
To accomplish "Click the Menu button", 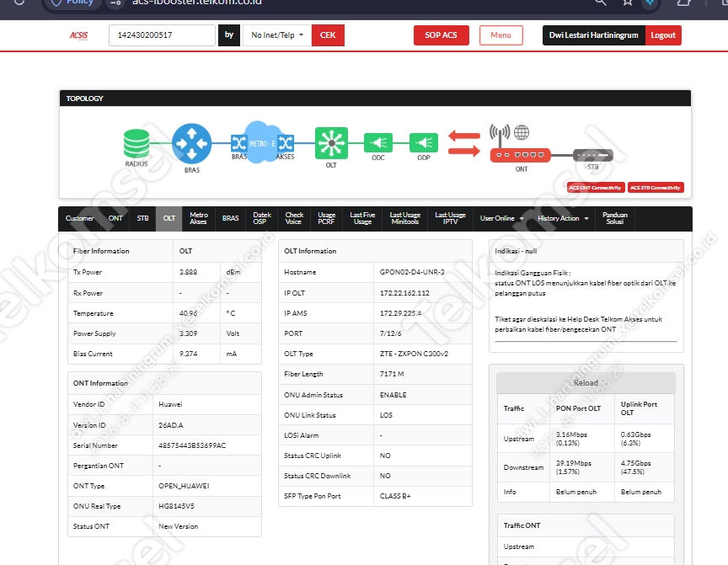I will coord(501,35).
